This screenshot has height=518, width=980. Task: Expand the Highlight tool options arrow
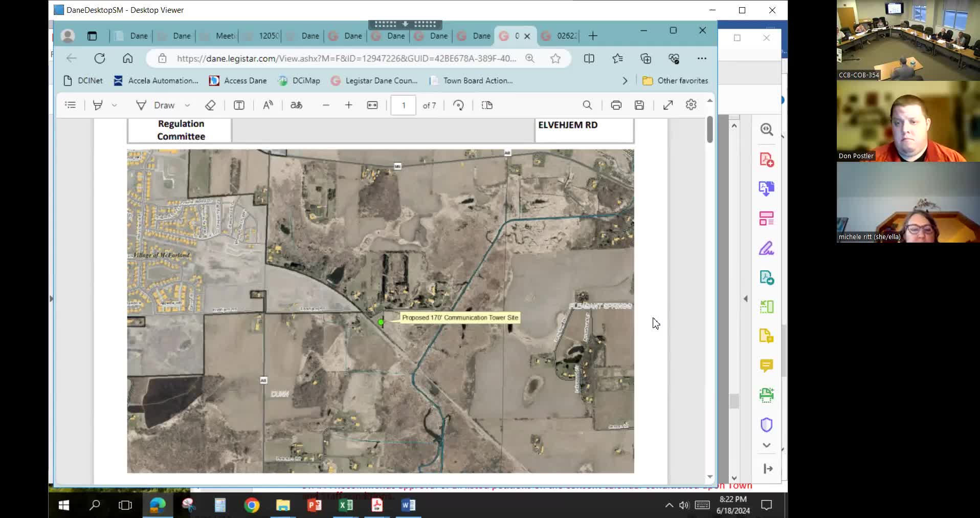(x=114, y=105)
